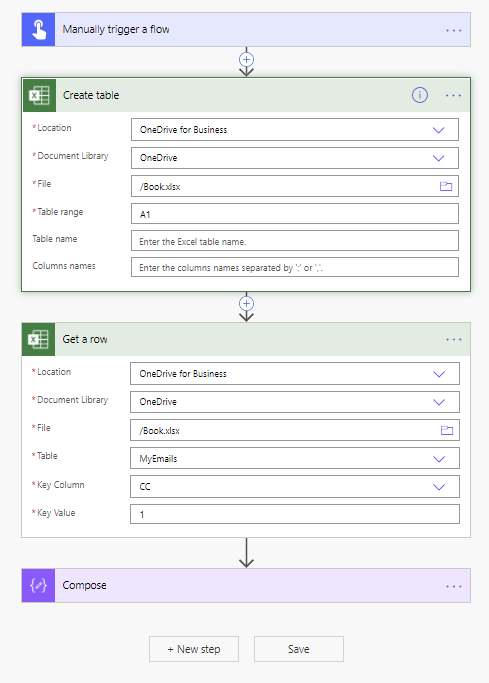Click the Table range label

(x=60, y=212)
